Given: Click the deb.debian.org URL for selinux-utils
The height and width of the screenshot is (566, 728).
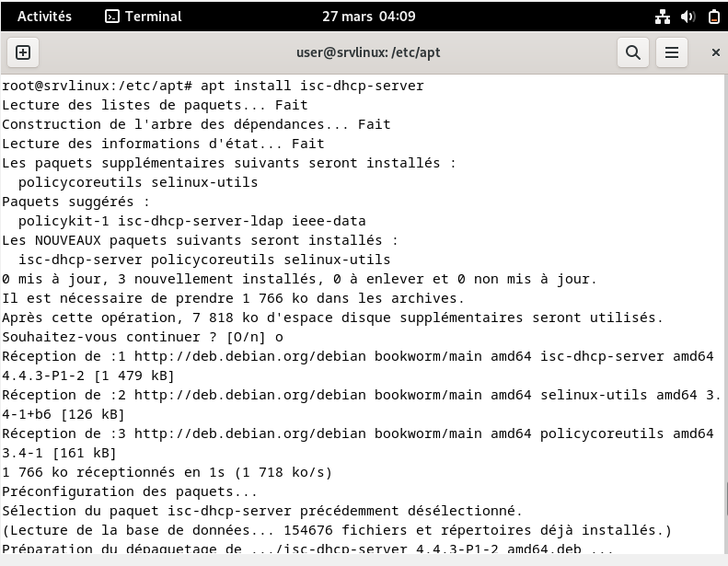Looking at the screenshot, I should click(240, 395).
